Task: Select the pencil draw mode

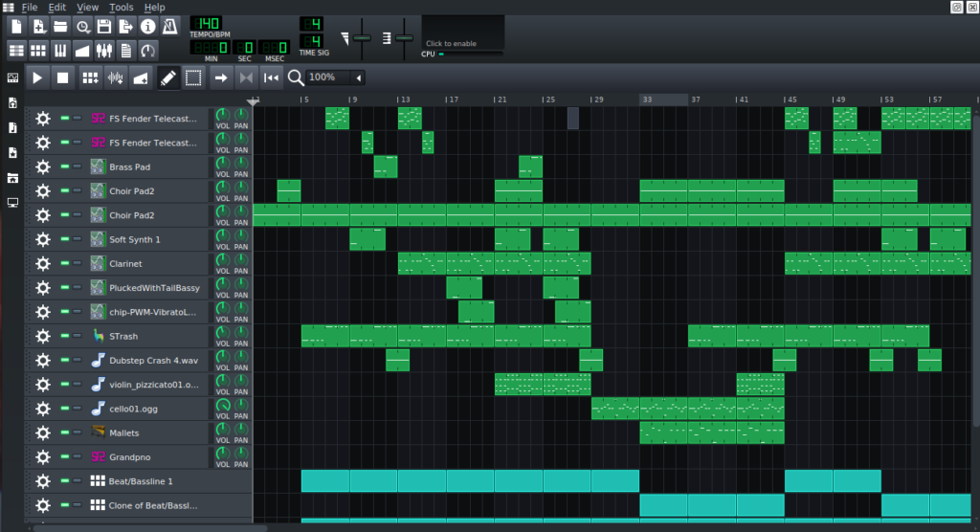Action: coord(168,78)
